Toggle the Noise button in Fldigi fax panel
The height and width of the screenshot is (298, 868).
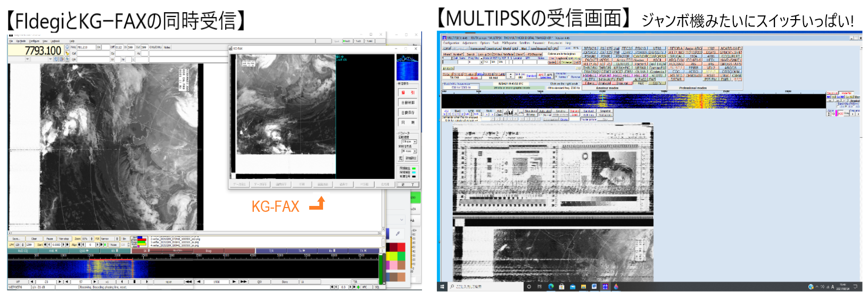tap(114, 245)
